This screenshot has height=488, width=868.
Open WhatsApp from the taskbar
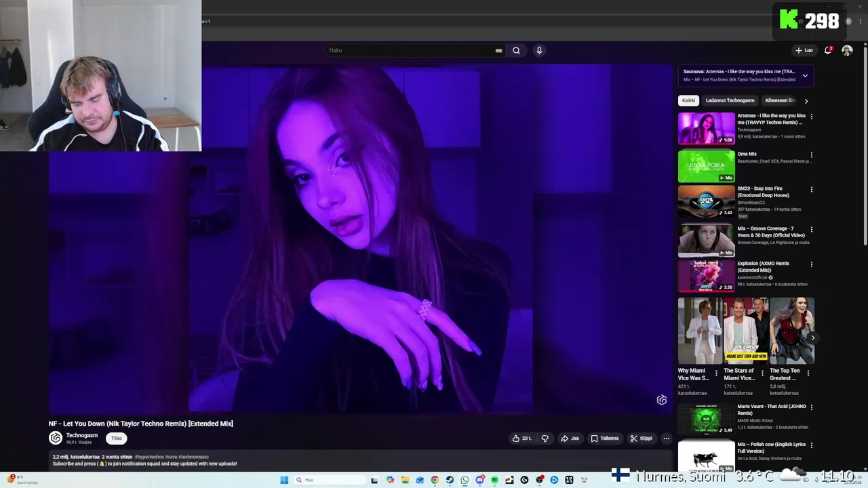point(465,480)
